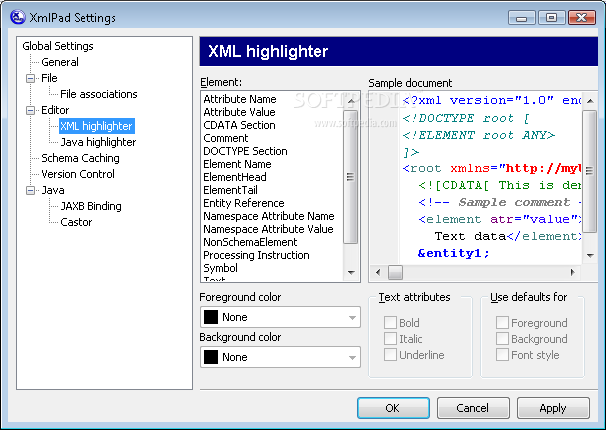This screenshot has width=606, height=430.
Task: Collapse the File tree node
Action: pos(31,78)
